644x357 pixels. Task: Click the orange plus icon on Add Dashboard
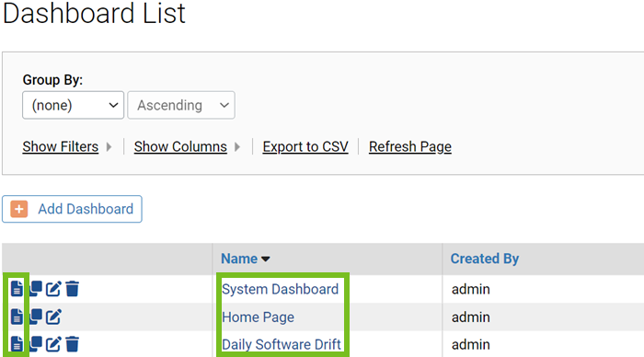(19, 209)
